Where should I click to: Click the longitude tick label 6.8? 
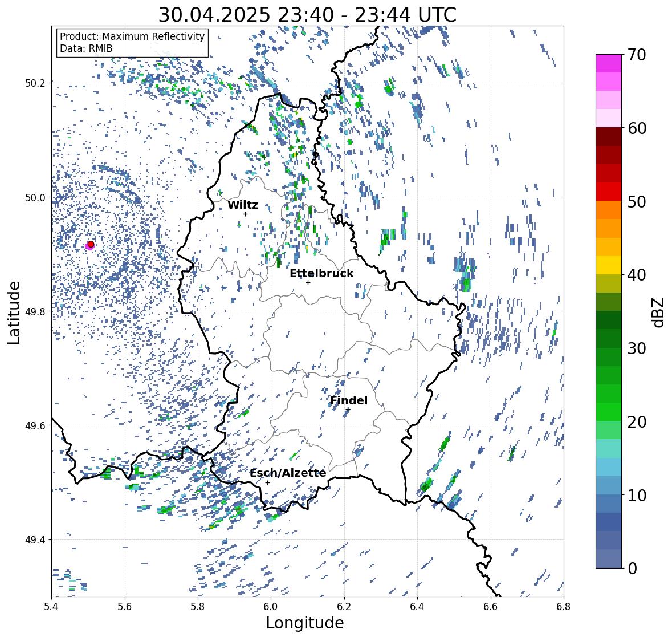click(x=563, y=606)
